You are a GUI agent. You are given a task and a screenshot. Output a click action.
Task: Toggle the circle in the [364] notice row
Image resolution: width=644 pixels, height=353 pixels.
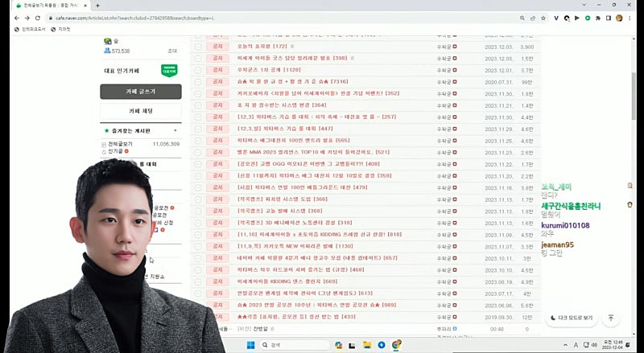pos(198,105)
